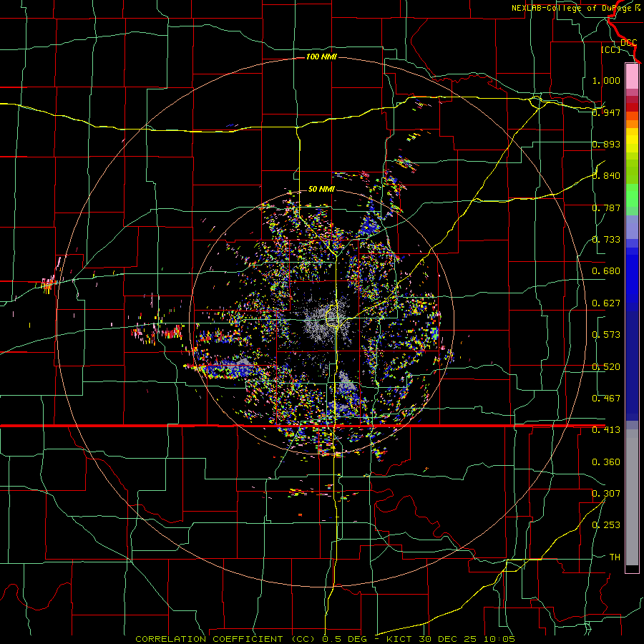Click the CORRELATION COEFFICIENT (CC) caption text
Image resolution: width=644 pixels, height=644 pixels.
pyautogui.click(x=225, y=639)
